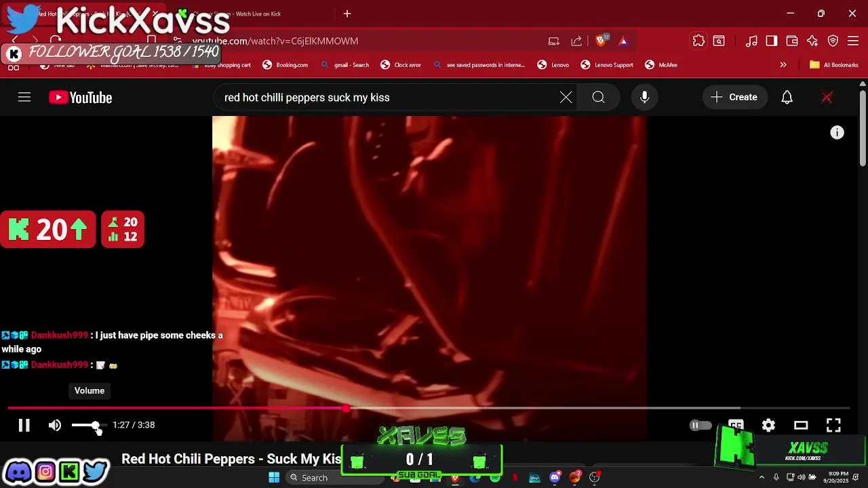The image size is (868, 488).
Task: Switch to theater mode
Action: click(801, 425)
